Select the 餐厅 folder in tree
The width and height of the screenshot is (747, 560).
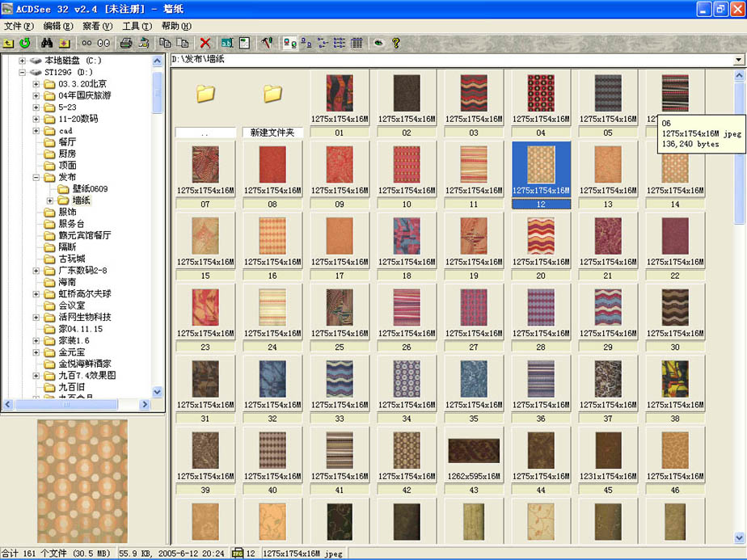[67, 142]
